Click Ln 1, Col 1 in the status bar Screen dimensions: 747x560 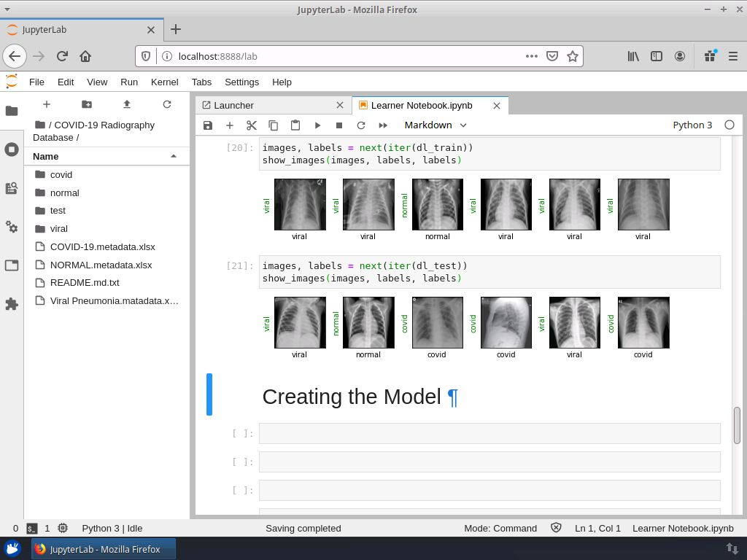click(597, 528)
